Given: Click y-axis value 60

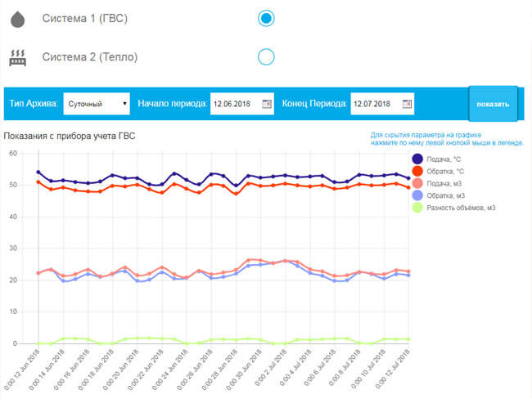Looking at the screenshot, I should (13, 153).
